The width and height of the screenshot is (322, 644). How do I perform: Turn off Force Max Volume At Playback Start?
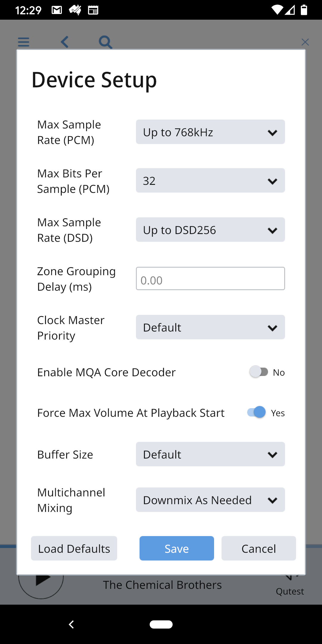(x=256, y=412)
